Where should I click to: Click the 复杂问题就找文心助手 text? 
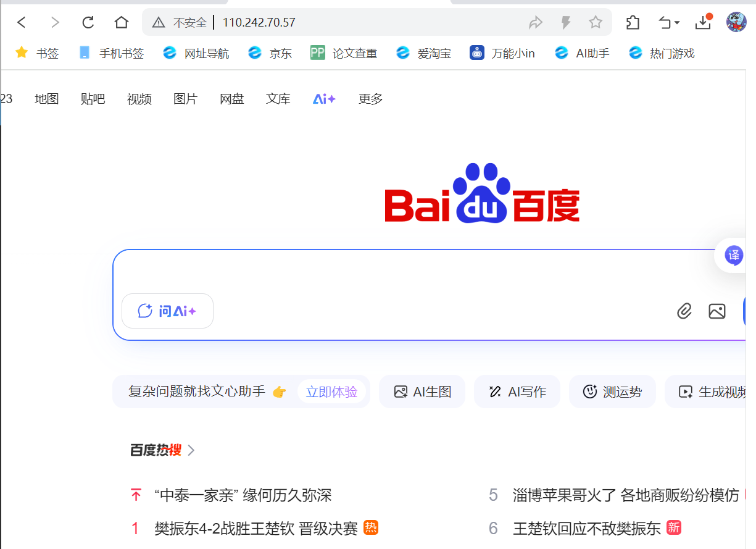tap(197, 392)
